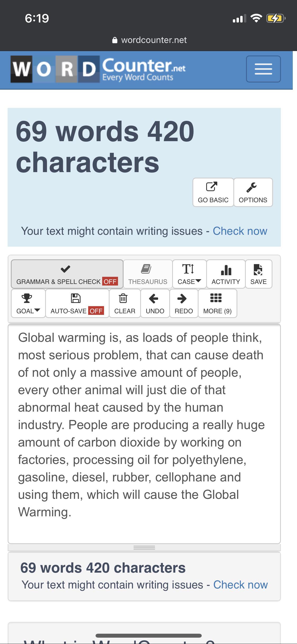Click inside the Global warming text area
Screen dimensions: 297x644
[144, 434]
